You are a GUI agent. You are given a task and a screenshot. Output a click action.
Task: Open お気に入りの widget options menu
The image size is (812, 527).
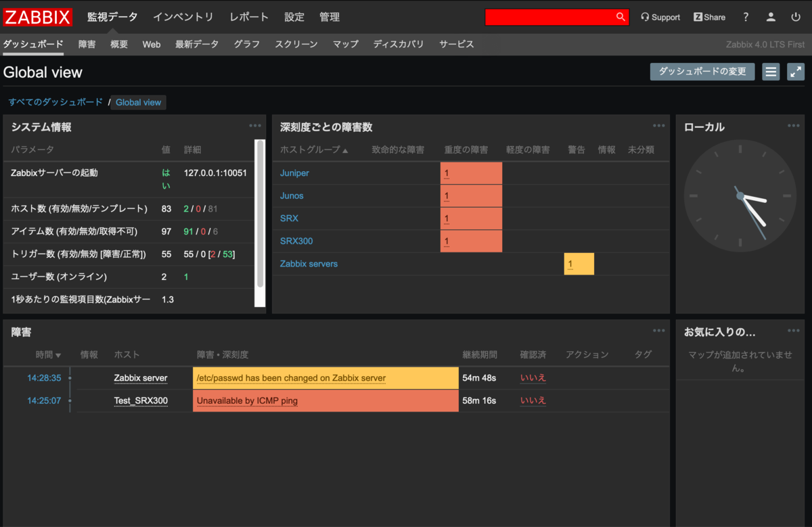pos(794,331)
